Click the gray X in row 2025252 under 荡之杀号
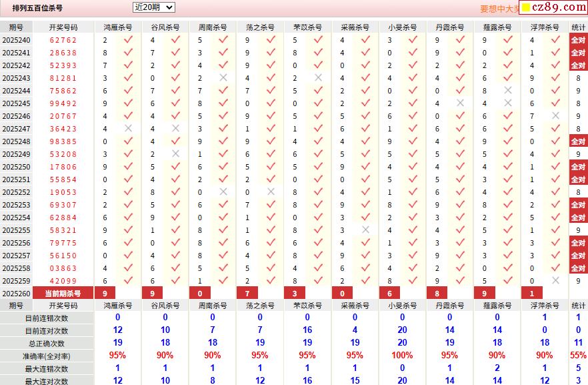Viewport: 588px width, 385px height. coord(271,191)
